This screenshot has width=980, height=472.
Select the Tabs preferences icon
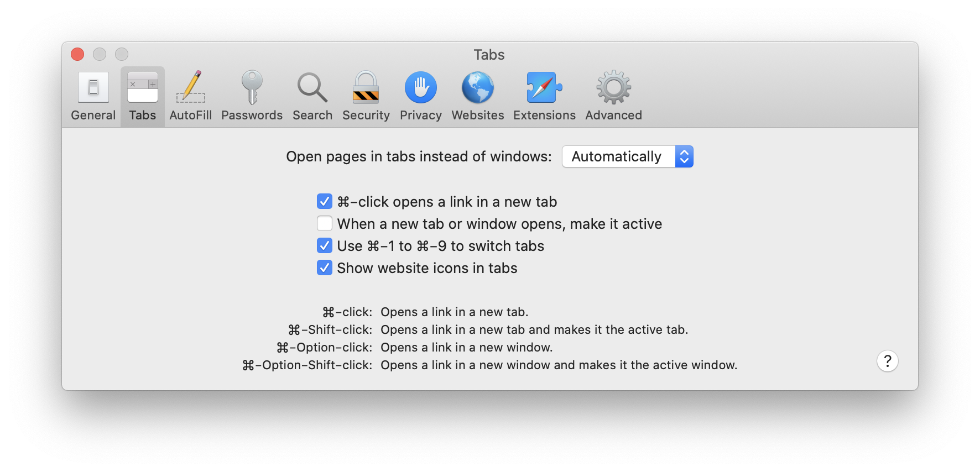pyautogui.click(x=143, y=97)
